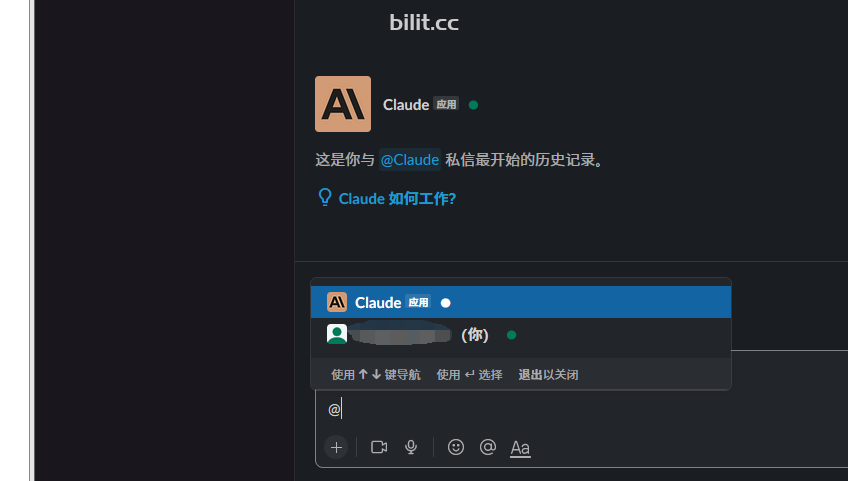Click the lightbulb icon beside Claude 如何工作
848x481 pixels.
coord(324,197)
